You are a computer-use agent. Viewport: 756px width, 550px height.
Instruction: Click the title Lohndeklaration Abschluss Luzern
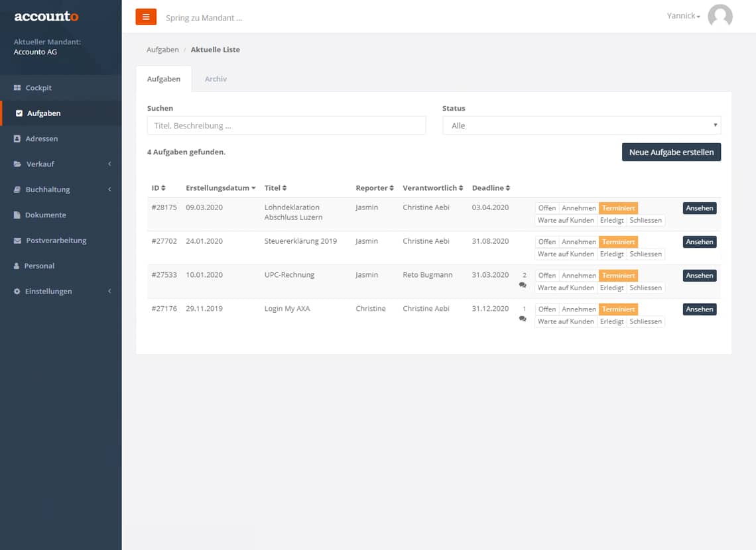point(293,213)
